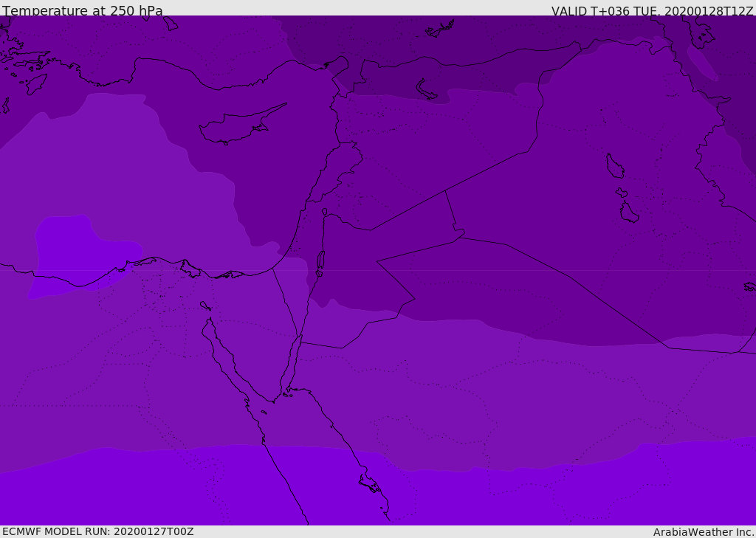Click the 'VALID T+036 TUE. 20200128T12Z' label
Viewport: 756px width, 538px height.
tap(652, 11)
